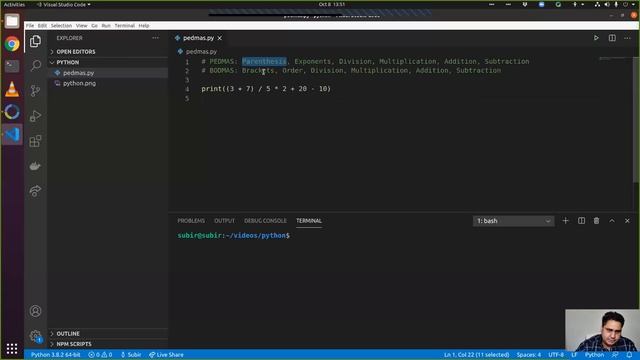Select the Terminal panel tab

pos(309,221)
